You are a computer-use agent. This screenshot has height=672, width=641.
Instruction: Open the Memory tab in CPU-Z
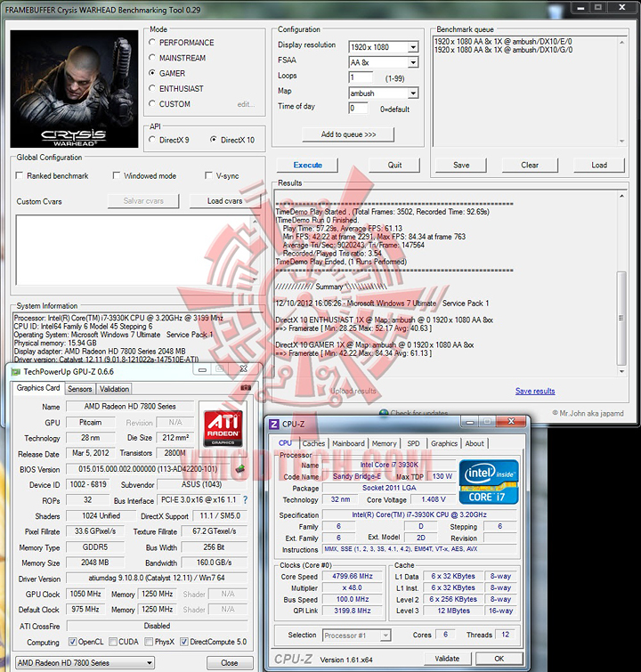point(384,443)
